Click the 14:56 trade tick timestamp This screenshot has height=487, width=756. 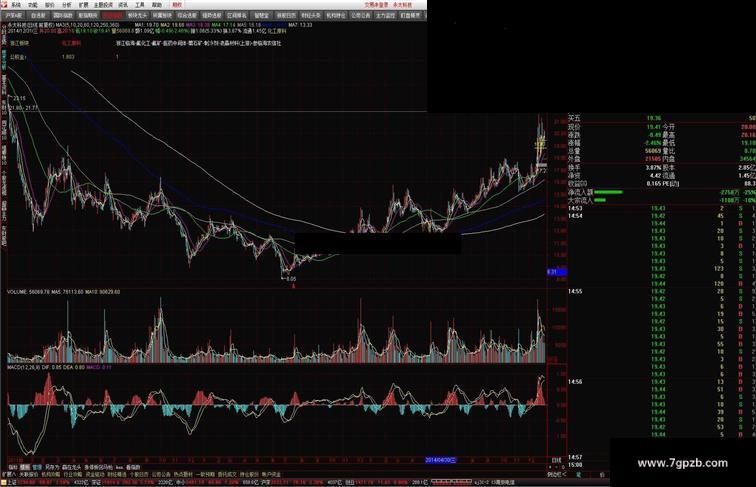tap(575, 381)
